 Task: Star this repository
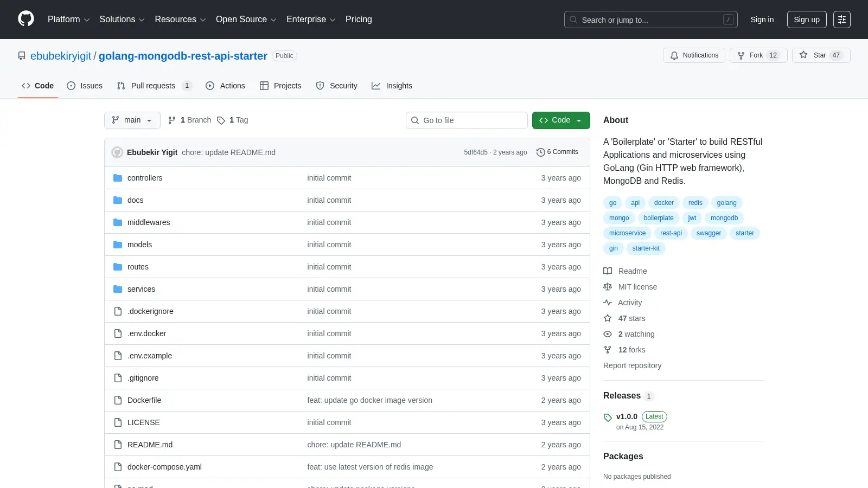[x=821, y=55]
